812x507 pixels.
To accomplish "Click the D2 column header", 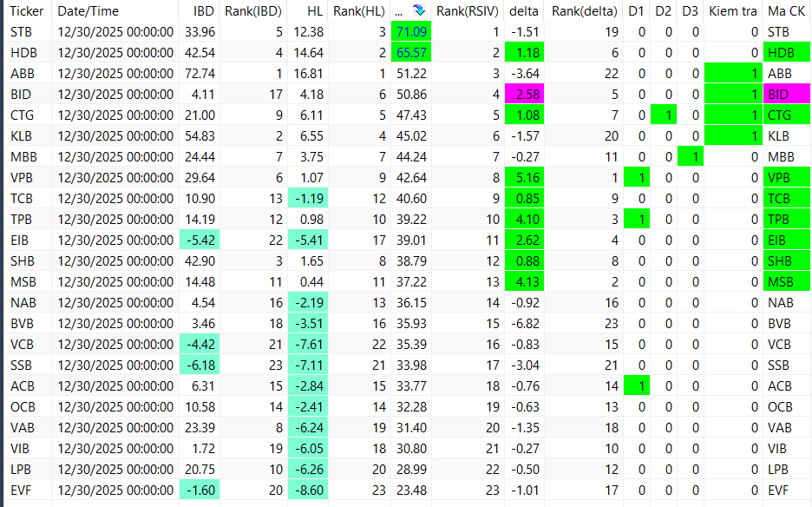I will click(x=663, y=11).
